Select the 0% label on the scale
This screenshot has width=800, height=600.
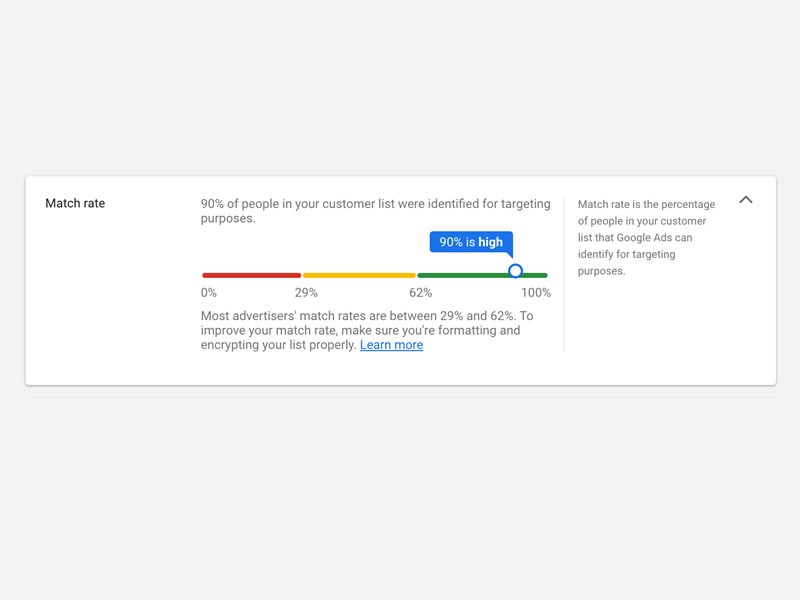[x=207, y=293]
